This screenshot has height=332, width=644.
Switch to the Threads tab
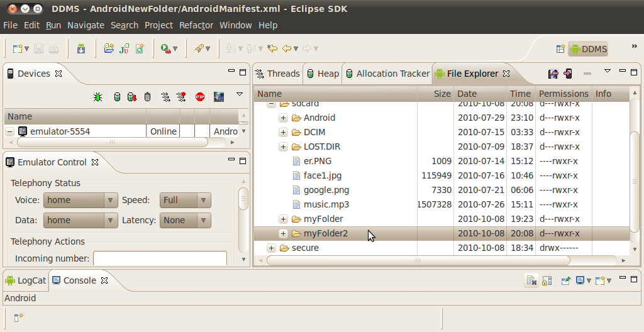(x=277, y=74)
